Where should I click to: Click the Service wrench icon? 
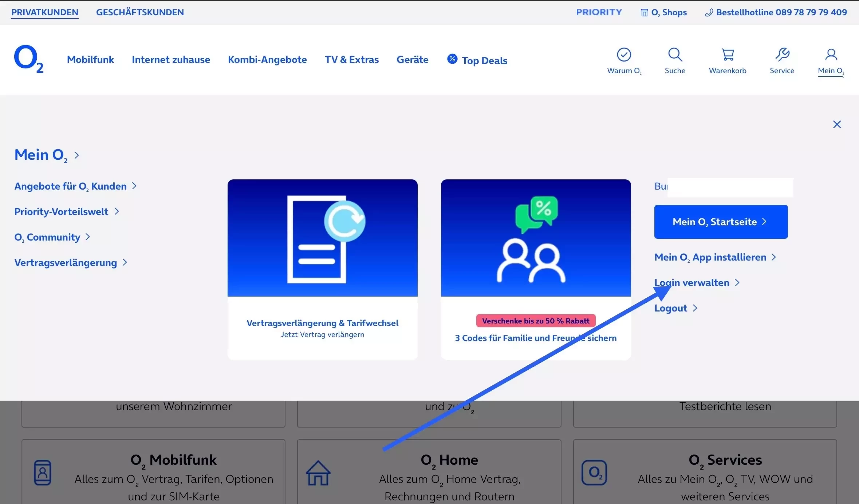[782, 55]
